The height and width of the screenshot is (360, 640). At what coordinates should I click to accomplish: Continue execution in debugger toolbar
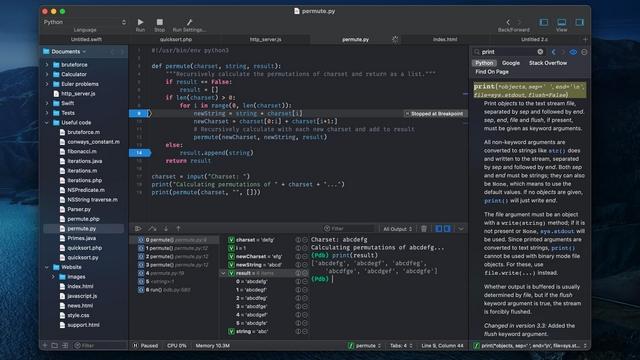(138, 229)
